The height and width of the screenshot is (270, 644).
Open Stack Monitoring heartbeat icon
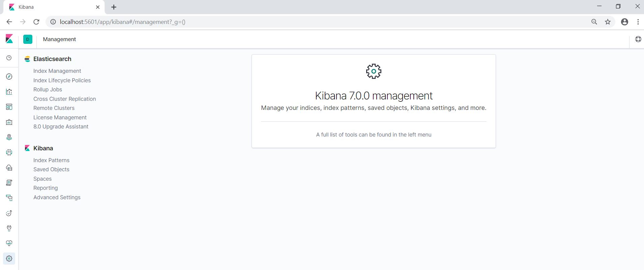pyautogui.click(x=9, y=243)
